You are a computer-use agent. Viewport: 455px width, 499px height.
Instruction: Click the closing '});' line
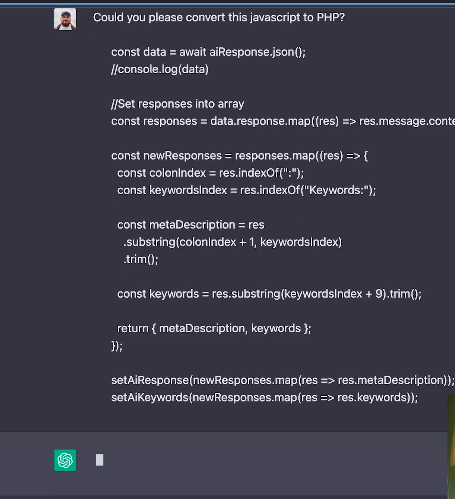117,346
